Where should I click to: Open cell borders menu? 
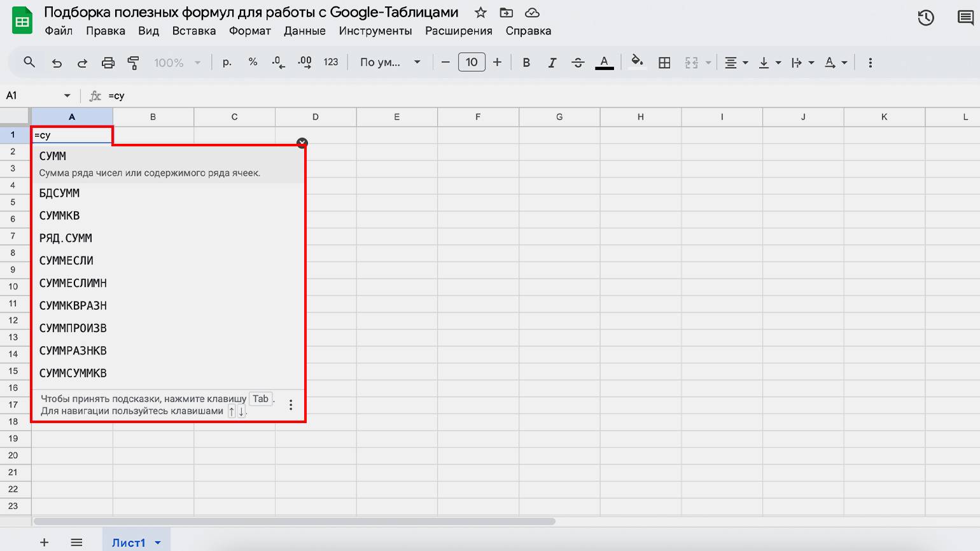tap(664, 62)
